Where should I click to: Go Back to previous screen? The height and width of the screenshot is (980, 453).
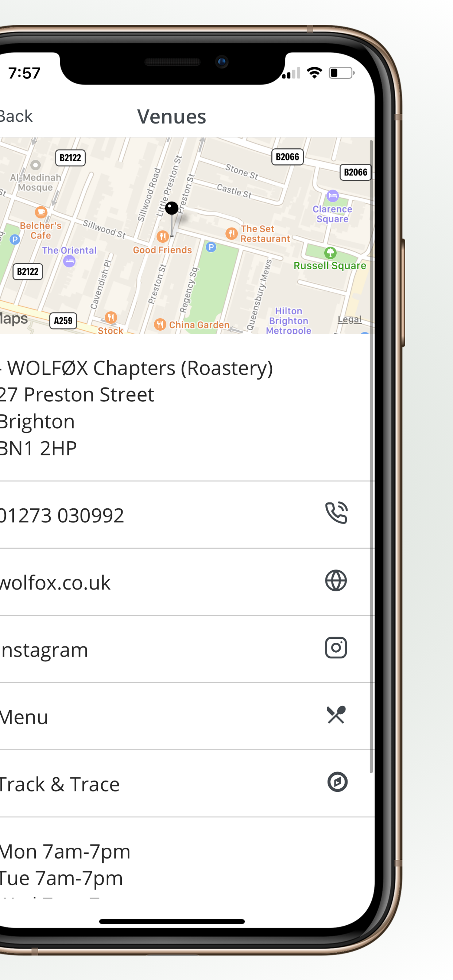[x=16, y=116]
